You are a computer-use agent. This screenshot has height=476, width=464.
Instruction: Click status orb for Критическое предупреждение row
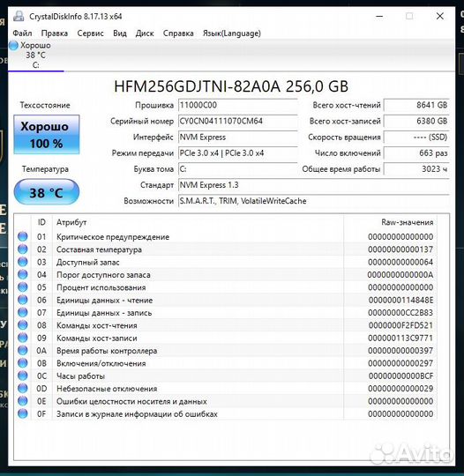[22, 237]
